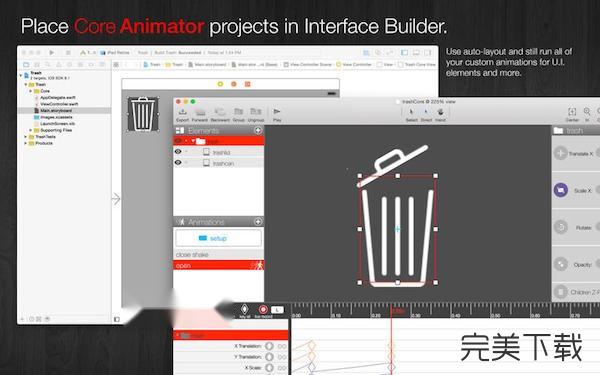The height and width of the screenshot is (375, 600).
Task: Choose the Direct selection tool
Action: [x=426, y=114]
